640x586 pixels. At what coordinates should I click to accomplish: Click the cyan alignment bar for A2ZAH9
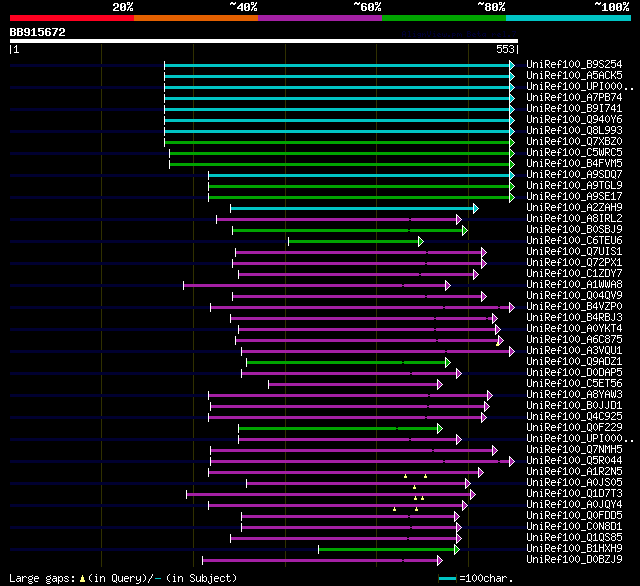(351, 209)
